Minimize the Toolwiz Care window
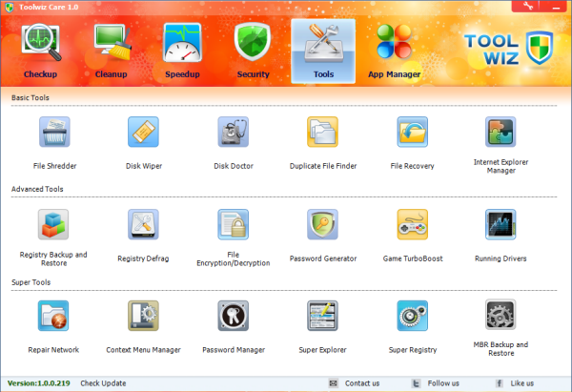 tap(556, 6)
